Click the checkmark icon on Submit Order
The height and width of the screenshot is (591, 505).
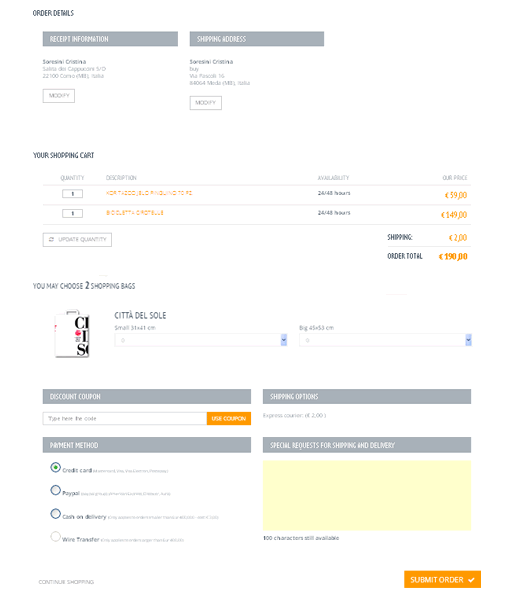[471, 580]
